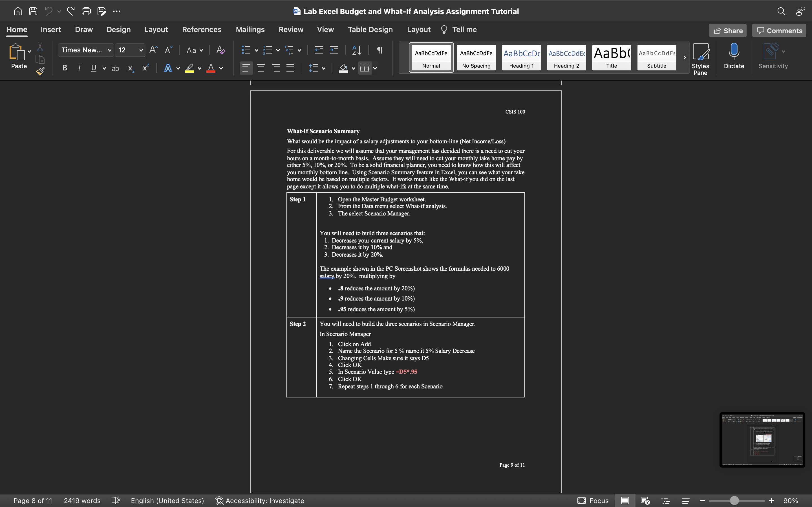The image size is (812, 507).
Task: Click the Sort A to Z icon
Action: (x=356, y=50)
